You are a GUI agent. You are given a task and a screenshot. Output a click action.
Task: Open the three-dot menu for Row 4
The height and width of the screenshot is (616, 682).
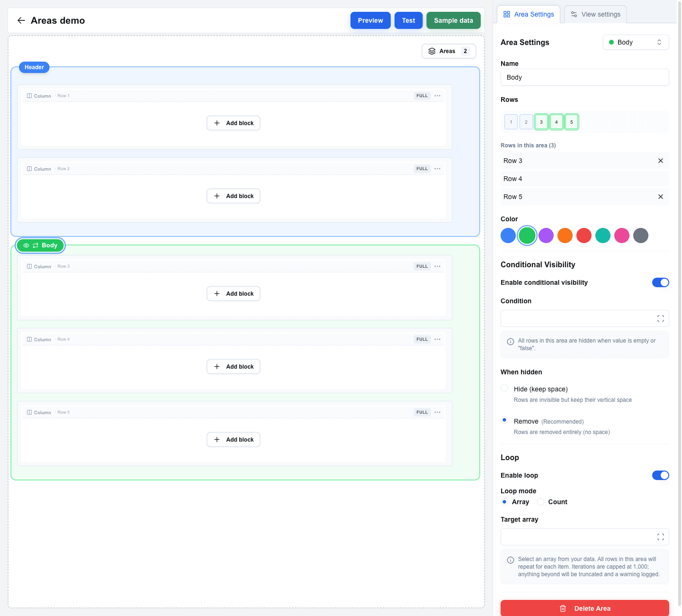(437, 339)
